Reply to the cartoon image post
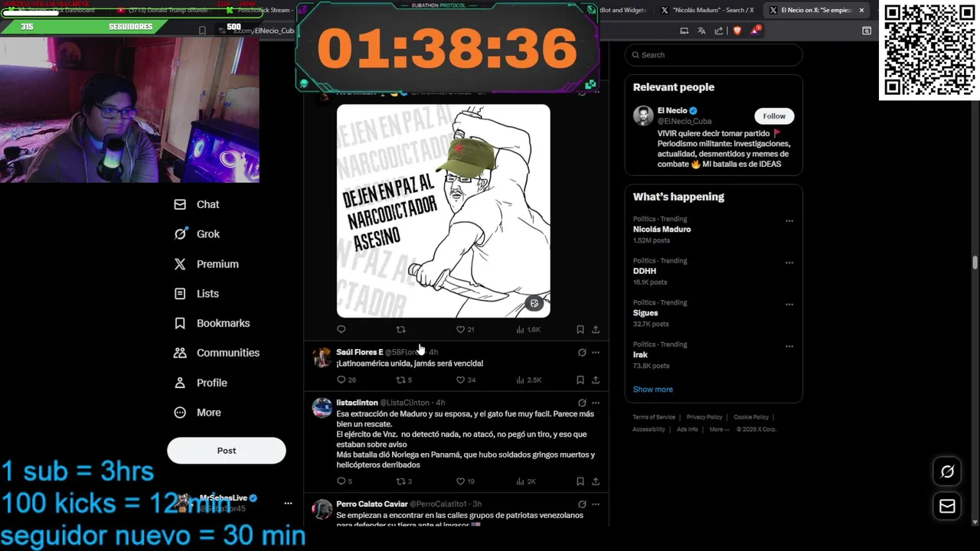980x551 pixels. coord(341,330)
